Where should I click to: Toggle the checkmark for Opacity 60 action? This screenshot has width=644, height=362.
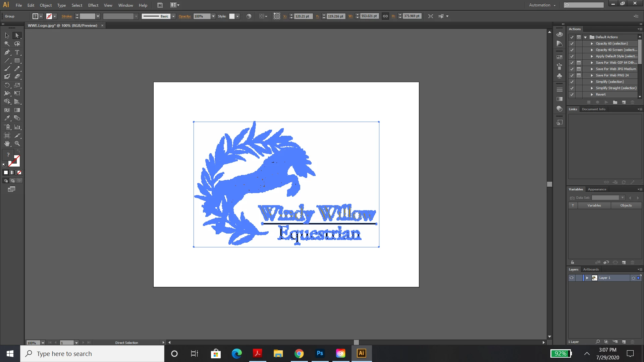[572, 44]
